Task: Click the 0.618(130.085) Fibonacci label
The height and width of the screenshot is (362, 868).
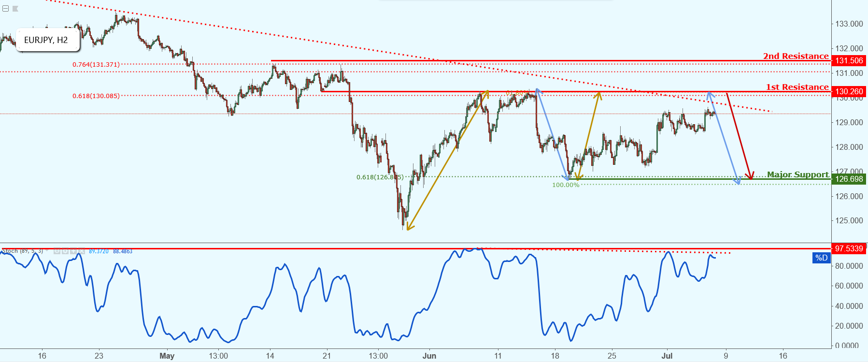Action: click(x=96, y=96)
